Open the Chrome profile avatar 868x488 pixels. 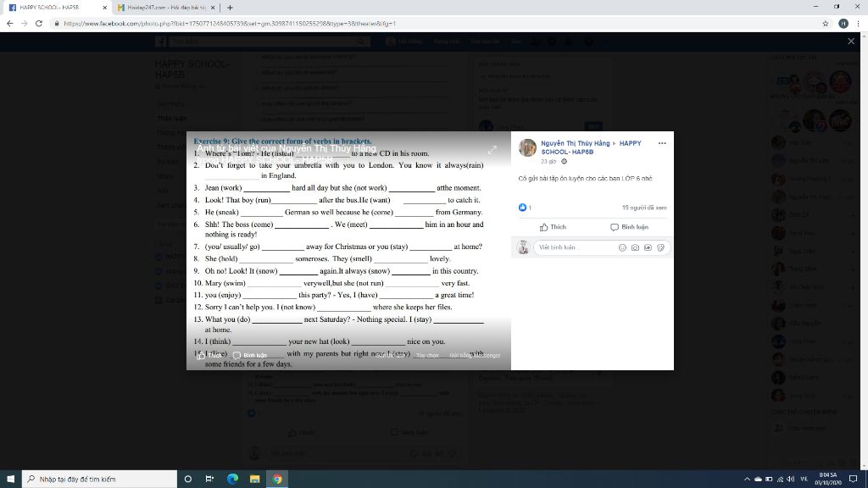(843, 23)
